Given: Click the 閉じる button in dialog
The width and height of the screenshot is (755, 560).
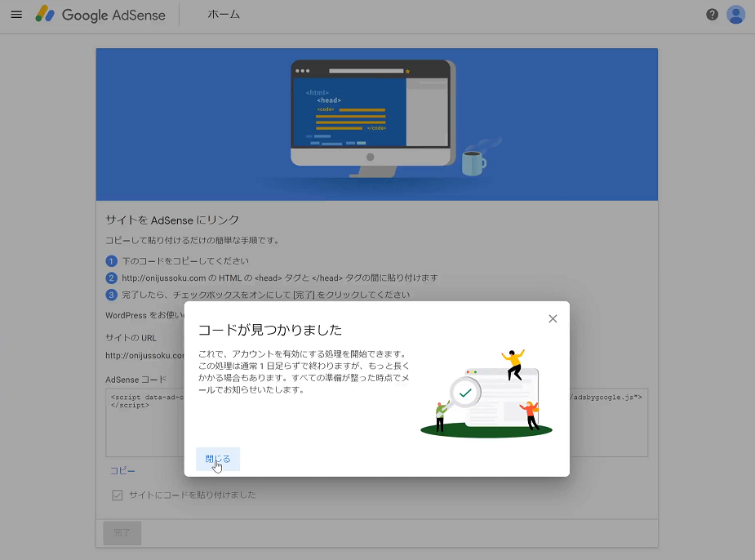Looking at the screenshot, I should pyautogui.click(x=218, y=459).
